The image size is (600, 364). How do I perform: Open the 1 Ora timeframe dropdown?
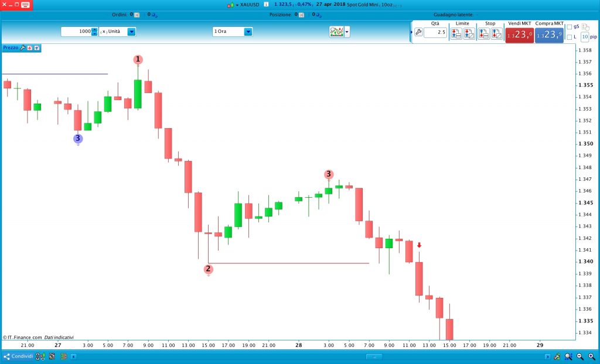248,32
